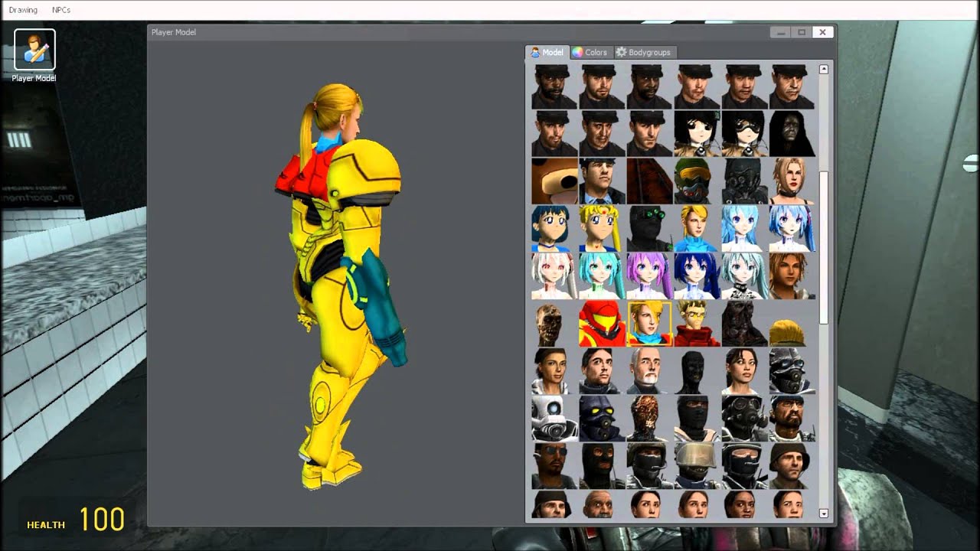Choose the Sailor Moon model icon
Image resolution: width=980 pixels, height=551 pixels.
[602, 228]
